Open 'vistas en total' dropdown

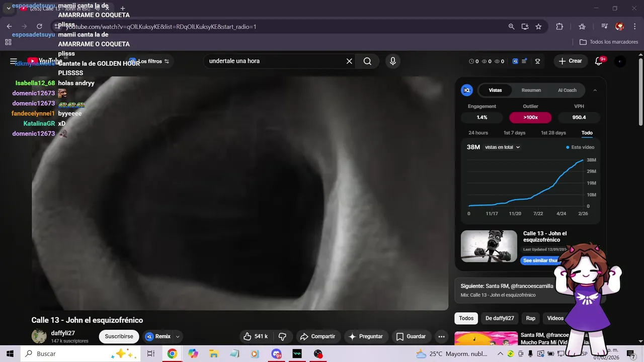502,147
